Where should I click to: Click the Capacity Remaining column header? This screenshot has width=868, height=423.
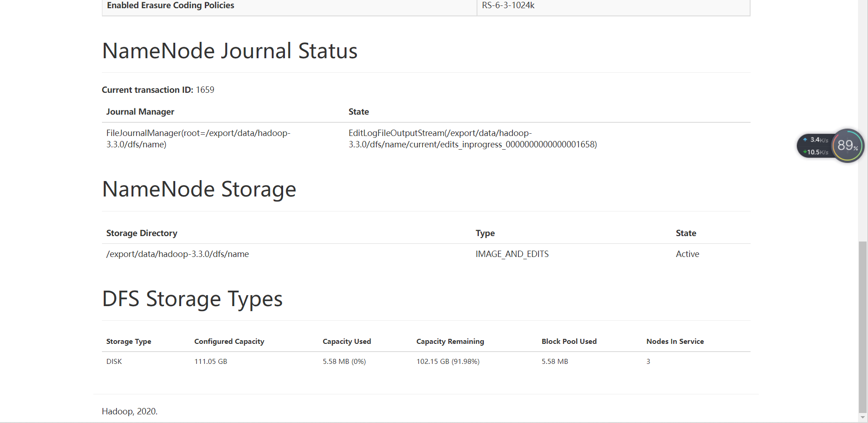coord(450,342)
